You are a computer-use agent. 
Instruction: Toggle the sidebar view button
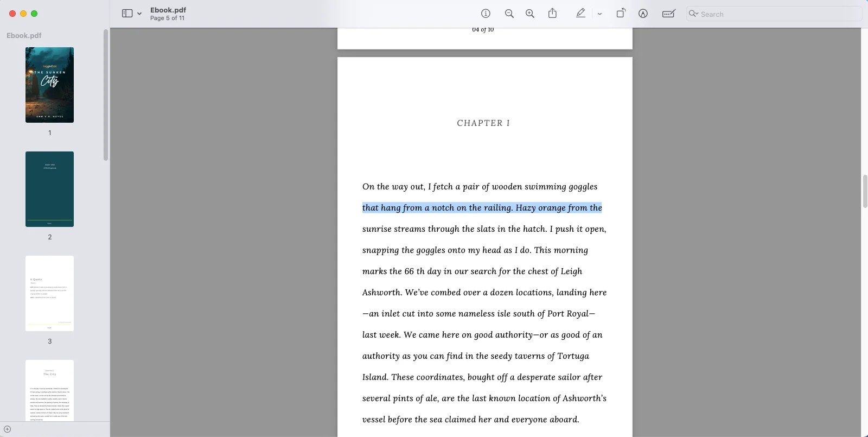click(127, 14)
